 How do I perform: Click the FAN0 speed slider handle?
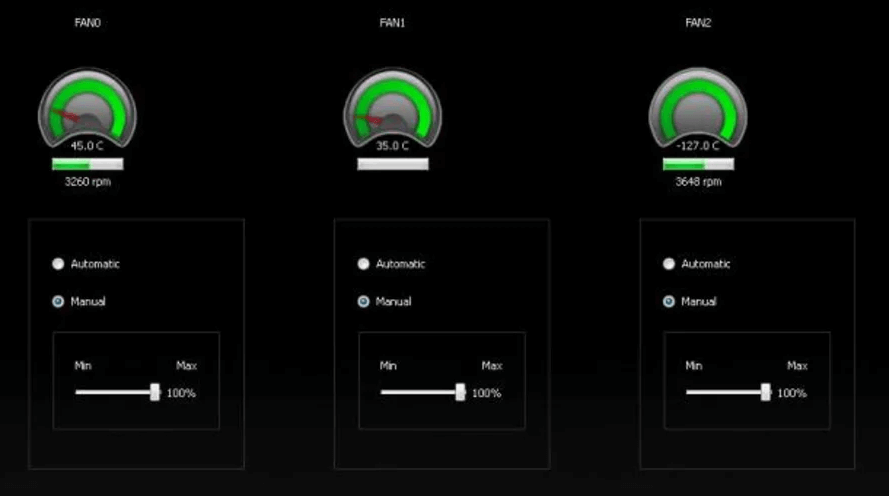click(x=155, y=392)
